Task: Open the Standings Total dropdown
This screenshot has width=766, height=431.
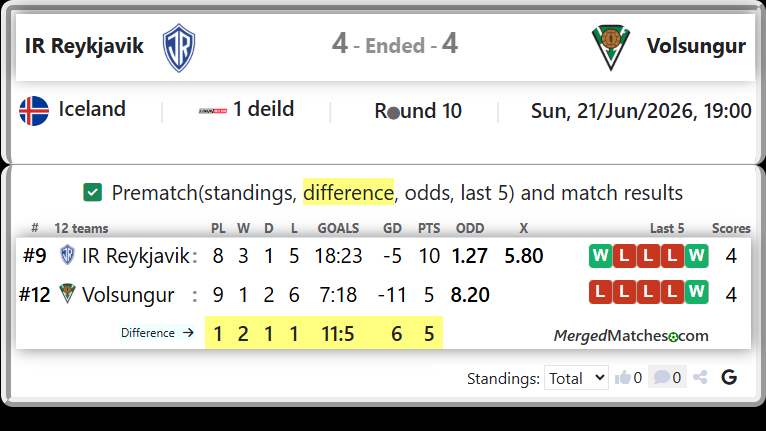Action: click(576, 378)
